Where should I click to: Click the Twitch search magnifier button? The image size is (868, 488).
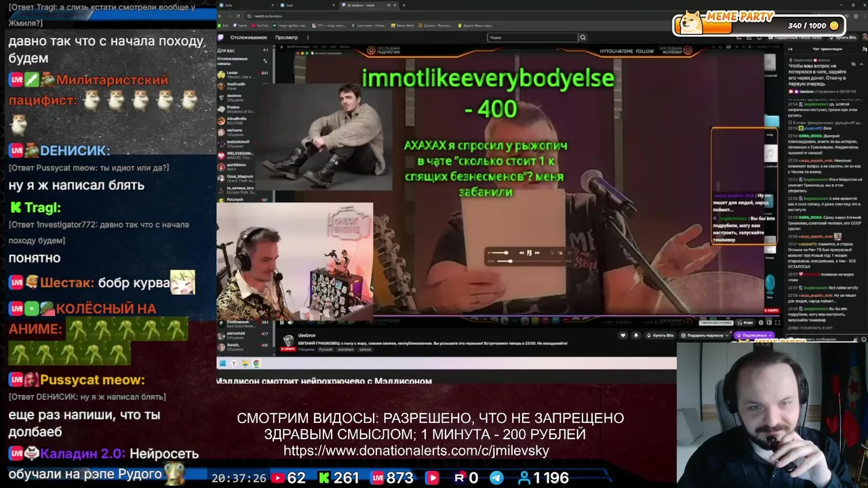pyautogui.click(x=583, y=37)
